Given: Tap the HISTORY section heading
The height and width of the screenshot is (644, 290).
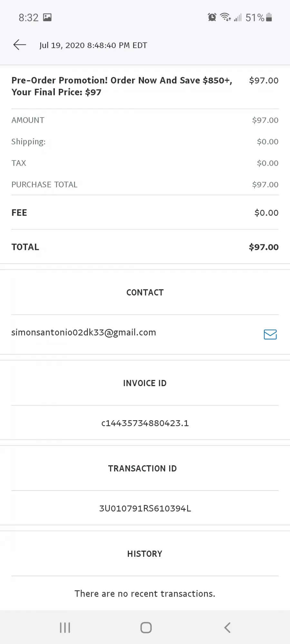Looking at the screenshot, I should tap(145, 554).
